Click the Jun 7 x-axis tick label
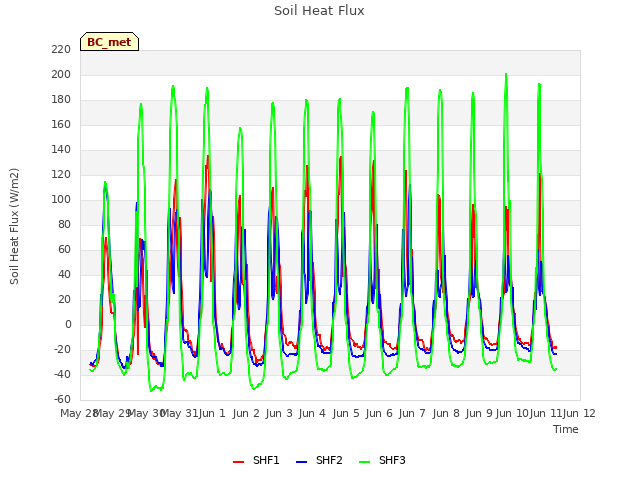Screen dimensions: 640x480 coord(412,413)
